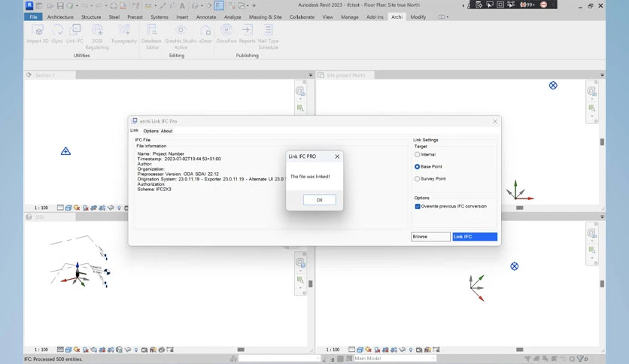Screen dimensions: 629x364
Task: Open the Wall Type Schedule tool
Action: 268,37
